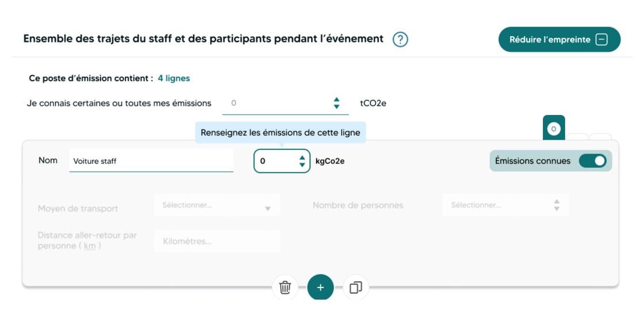Click the Kilomètres distance input field
This screenshot has width=644, height=322.
(217, 241)
